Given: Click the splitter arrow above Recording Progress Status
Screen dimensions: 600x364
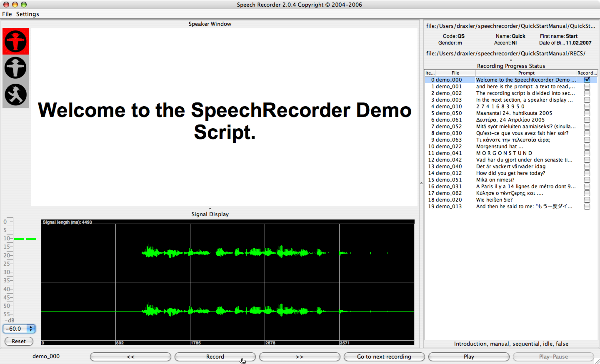Looking at the screenshot, I should (511, 60).
